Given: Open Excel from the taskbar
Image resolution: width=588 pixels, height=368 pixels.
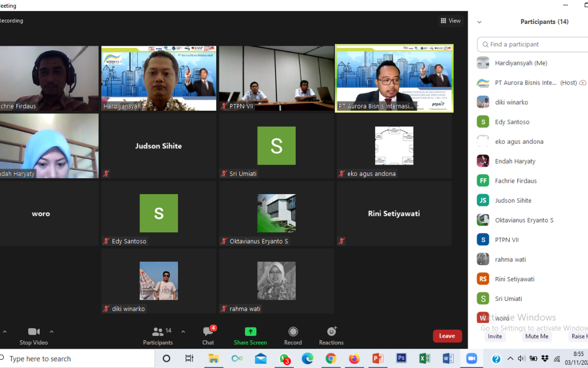Looking at the screenshot, I should click(x=425, y=358).
